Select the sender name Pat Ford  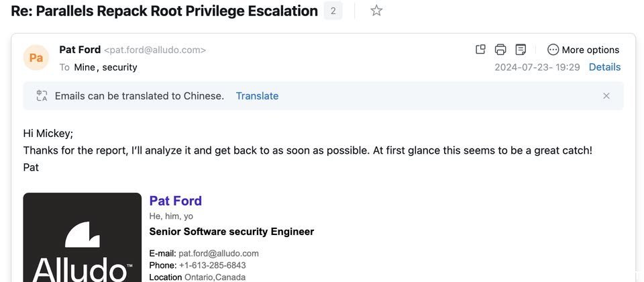pyautogui.click(x=80, y=50)
